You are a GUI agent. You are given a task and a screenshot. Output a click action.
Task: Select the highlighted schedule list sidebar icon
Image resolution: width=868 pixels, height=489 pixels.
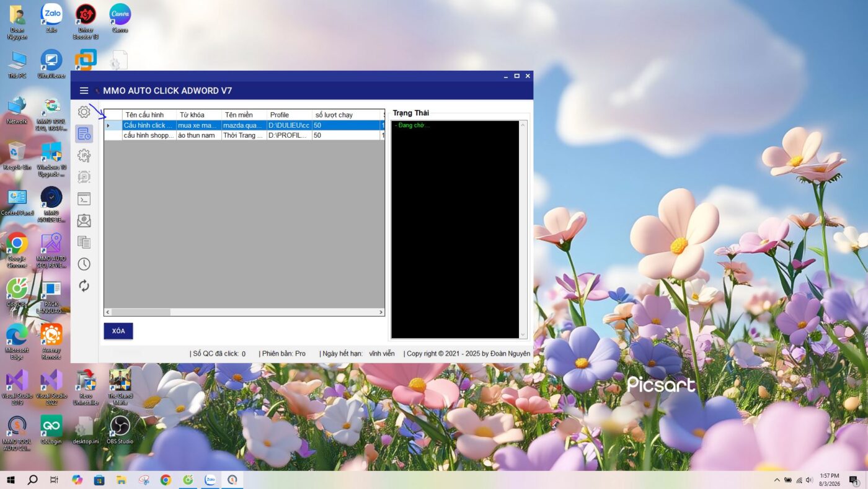(84, 134)
